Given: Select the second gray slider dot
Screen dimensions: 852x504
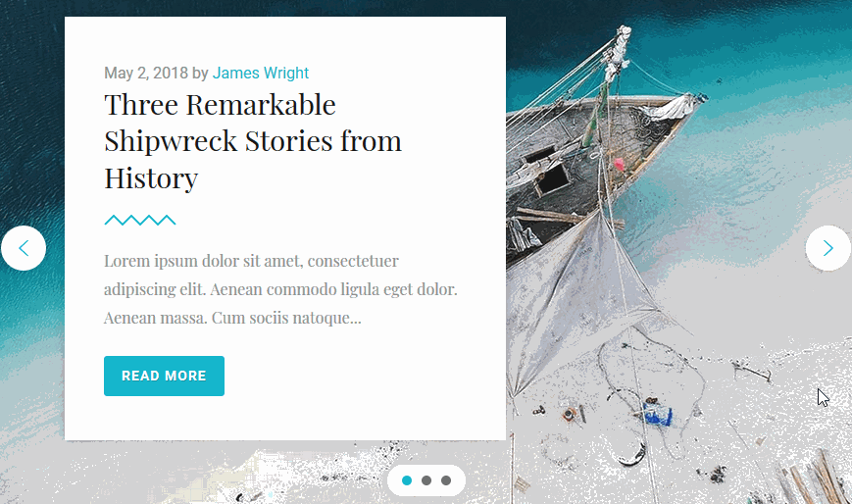Looking at the screenshot, I should [426, 480].
